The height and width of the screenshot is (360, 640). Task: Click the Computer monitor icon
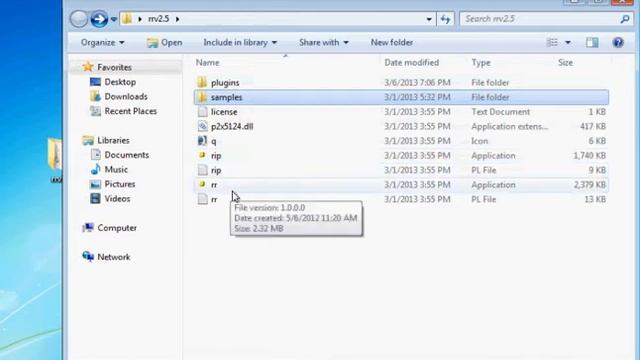coord(88,227)
